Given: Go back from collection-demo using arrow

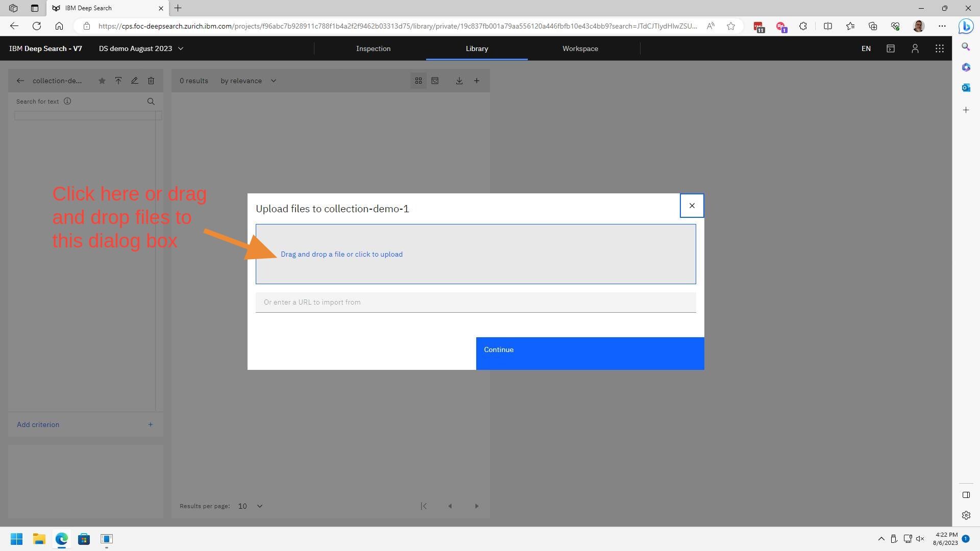Looking at the screenshot, I should (x=20, y=81).
